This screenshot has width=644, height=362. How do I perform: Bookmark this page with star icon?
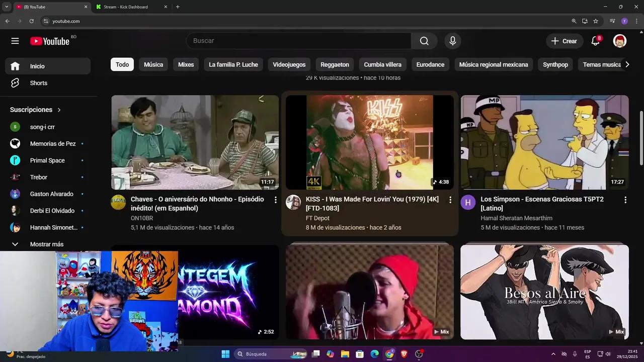596,21
